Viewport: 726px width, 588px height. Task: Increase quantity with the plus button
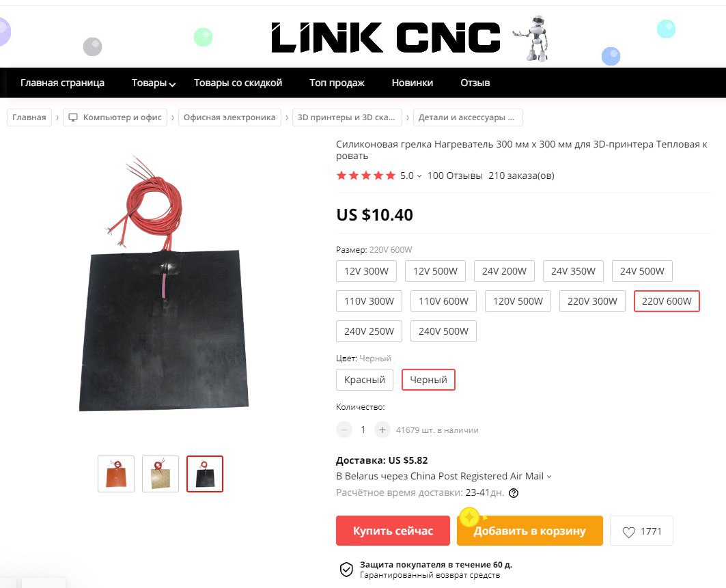382,430
